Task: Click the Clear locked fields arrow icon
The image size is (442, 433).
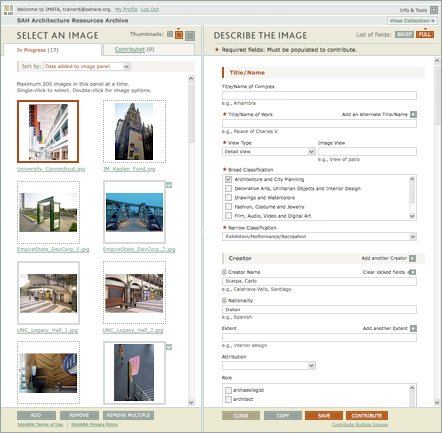Action: [x=412, y=272]
